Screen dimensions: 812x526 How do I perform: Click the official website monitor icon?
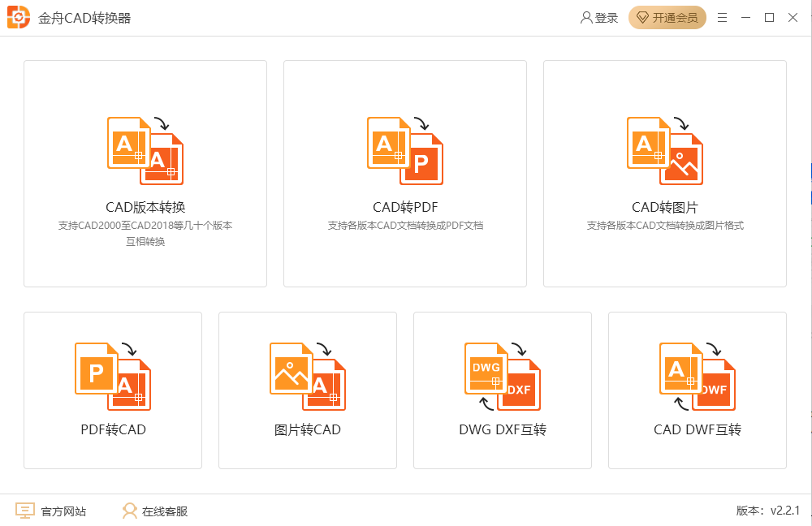pyautogui.click(x=25, y=511)
